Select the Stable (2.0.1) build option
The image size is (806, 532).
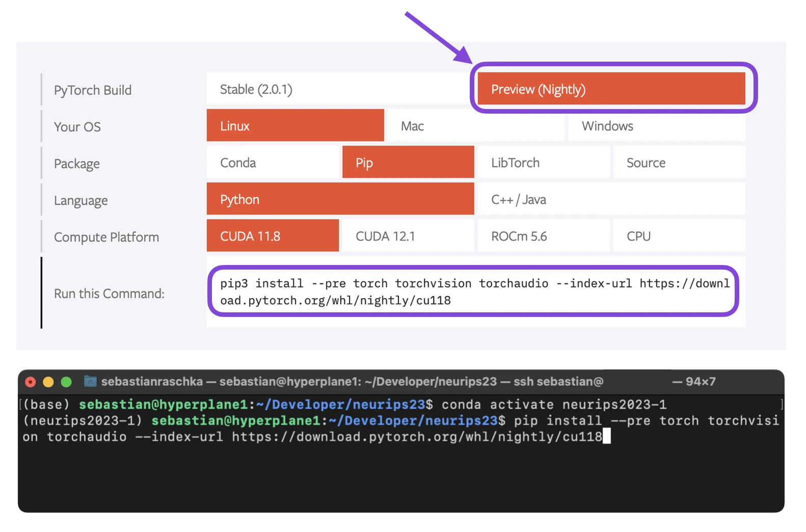340,89
